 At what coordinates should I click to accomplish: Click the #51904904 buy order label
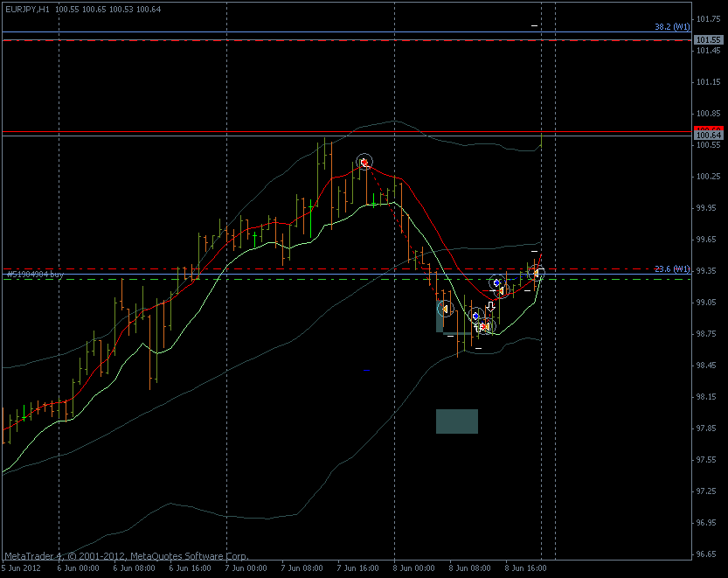click(35, 274)
